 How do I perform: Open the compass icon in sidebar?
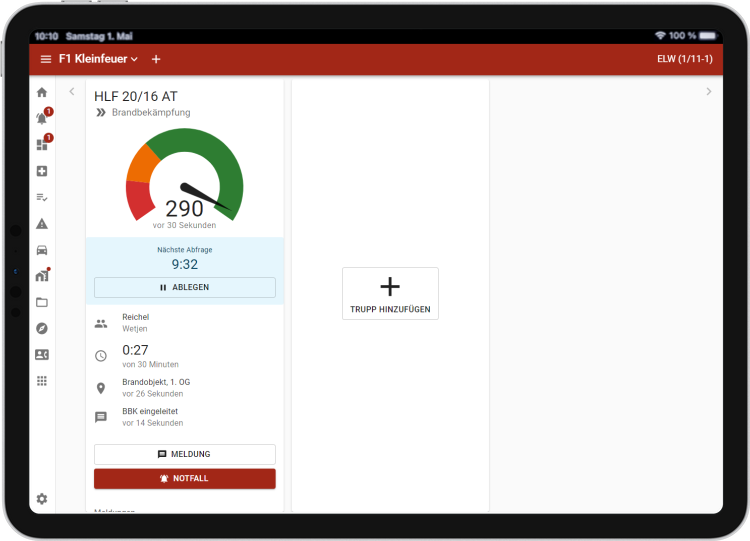click(x=42, y=328)
